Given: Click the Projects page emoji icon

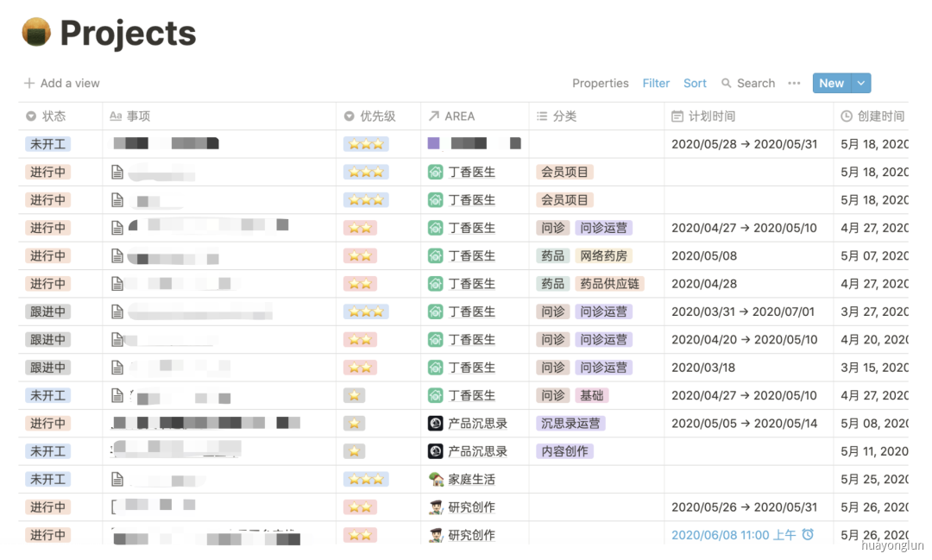Looking at the screenshot, I should pos(36,32).
